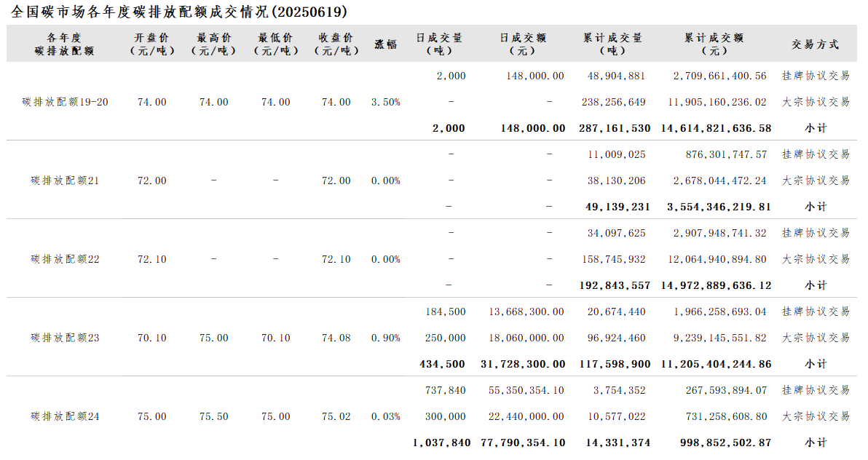868x460 pixels.
Task: Click the 碳排放配额19-20 row label
Action: [65, 102]
